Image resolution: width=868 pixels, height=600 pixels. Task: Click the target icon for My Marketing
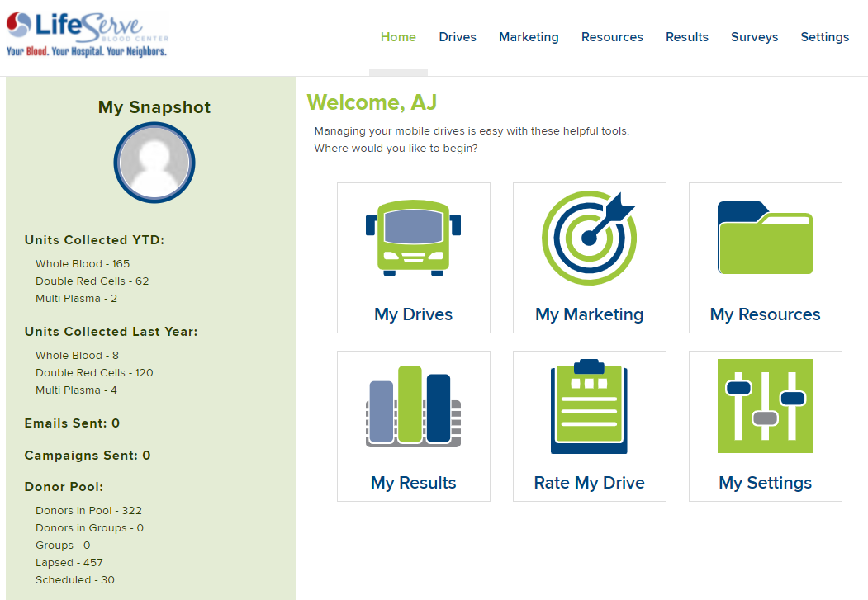589,236
